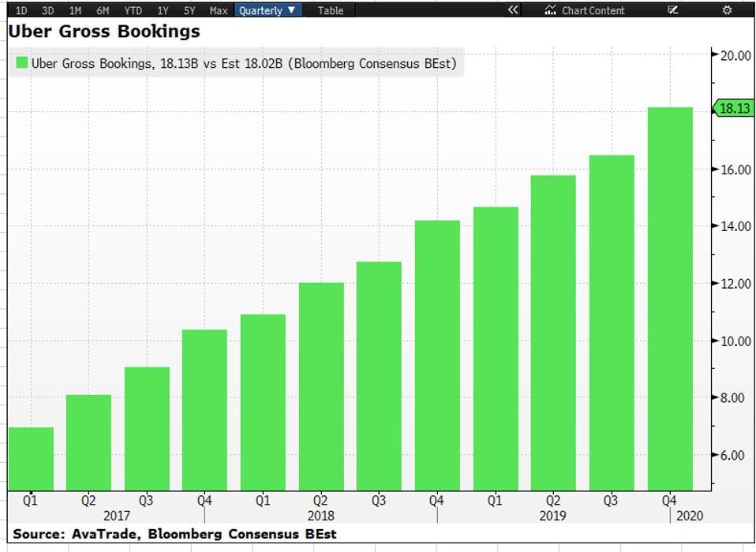Choose the YTD range option
The image size is (756, 552).
(133, 10)
